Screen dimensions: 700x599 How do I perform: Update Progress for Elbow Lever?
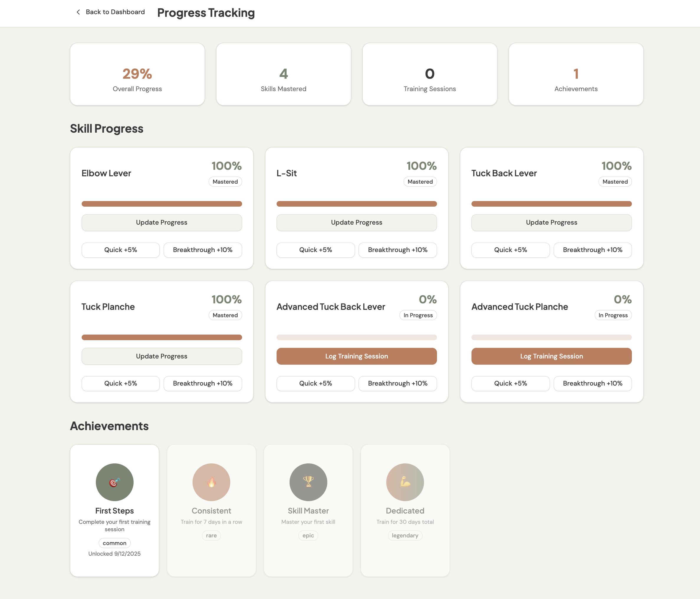pyautogui.click(x=162, y=223)
